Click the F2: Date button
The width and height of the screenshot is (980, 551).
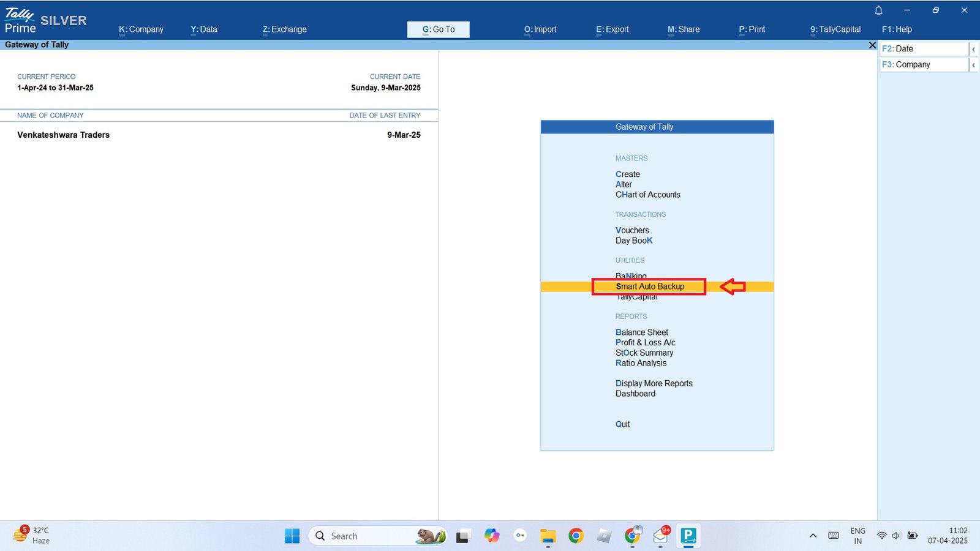click(924, 49)
